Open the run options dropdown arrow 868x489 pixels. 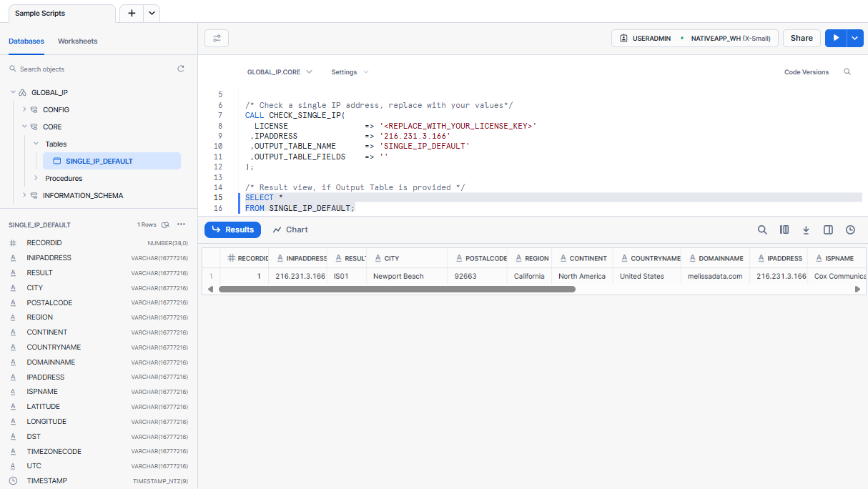[x=856, y=38]
